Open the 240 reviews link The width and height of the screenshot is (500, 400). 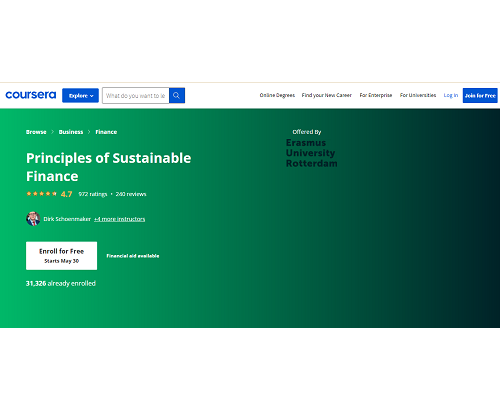point(131,194)
